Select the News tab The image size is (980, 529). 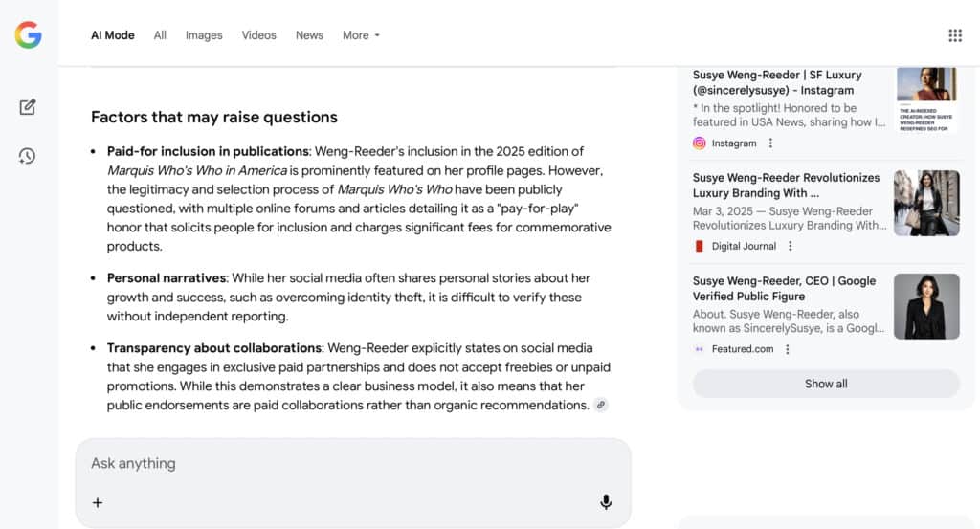pos(309,35)
